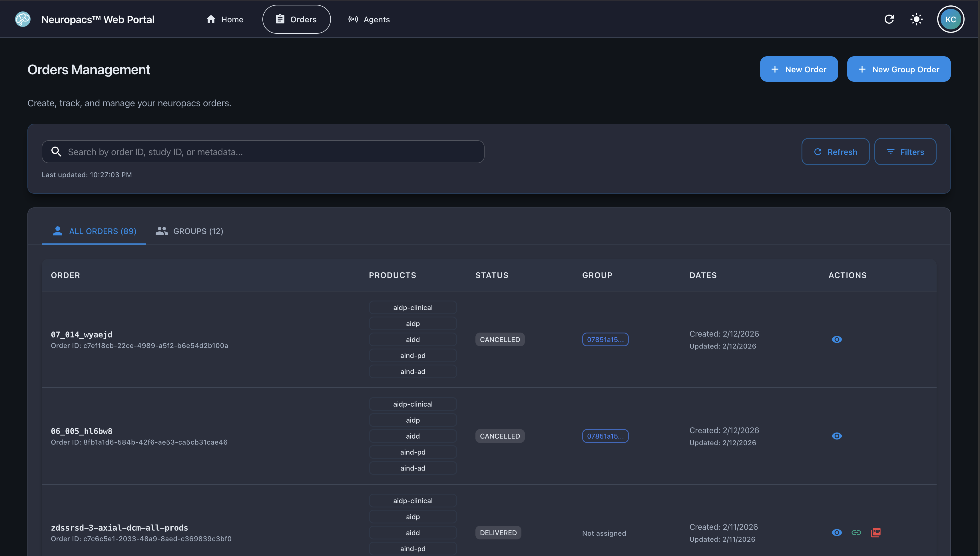Click the search magnifier icon in the search bar
The height and width of the screenshot is (556, 980).
[56, 152]
